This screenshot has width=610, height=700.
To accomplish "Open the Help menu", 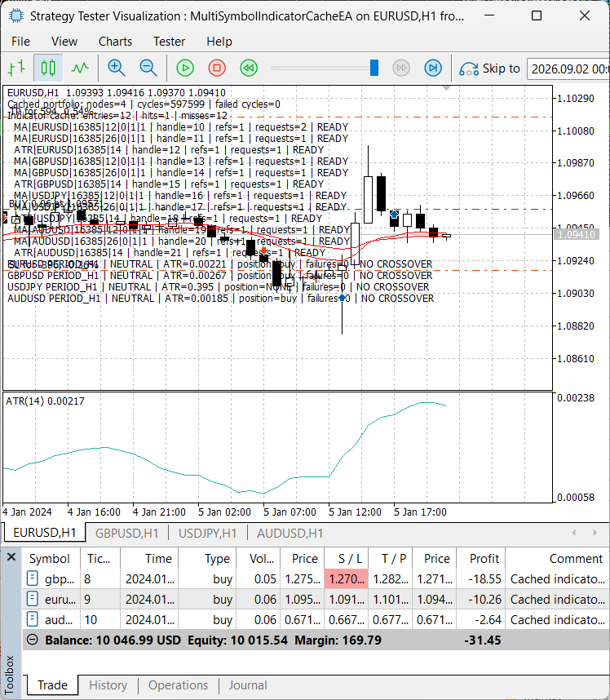I will (219, 42).
